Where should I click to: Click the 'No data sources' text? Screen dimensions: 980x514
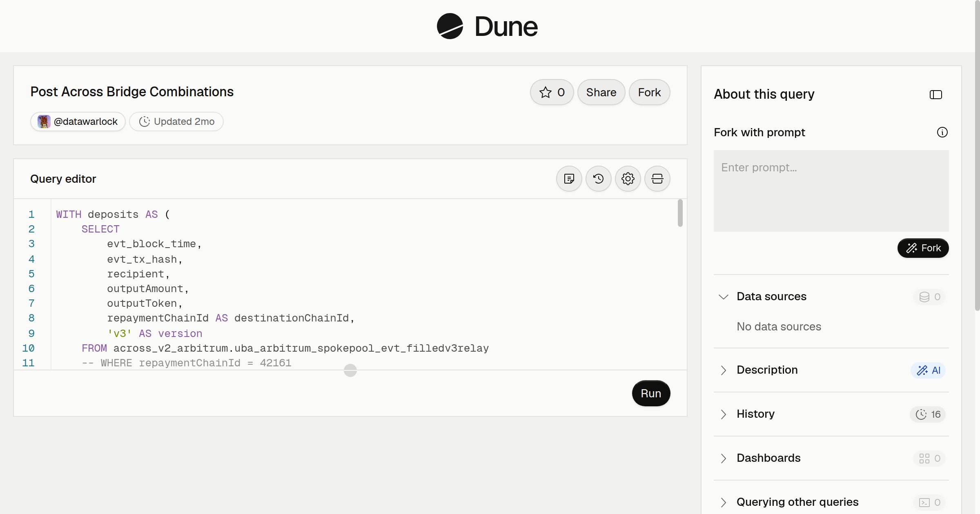pyautogui.click(x=779, y=327)
